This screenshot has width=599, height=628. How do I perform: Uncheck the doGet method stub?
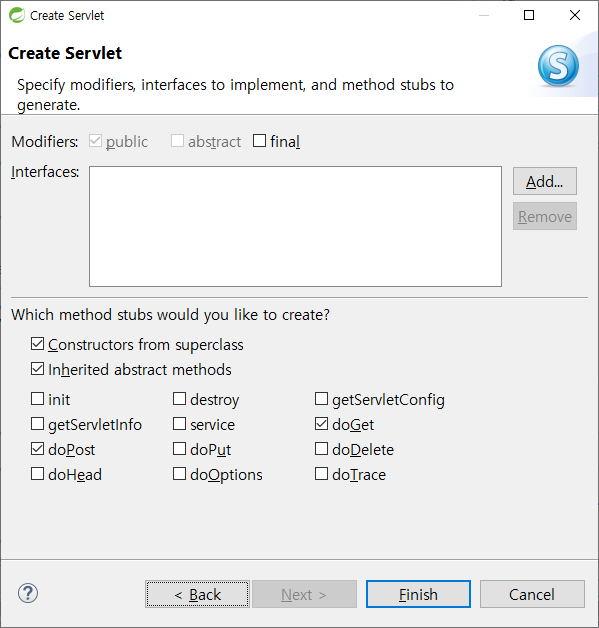[x=321, y=424]
